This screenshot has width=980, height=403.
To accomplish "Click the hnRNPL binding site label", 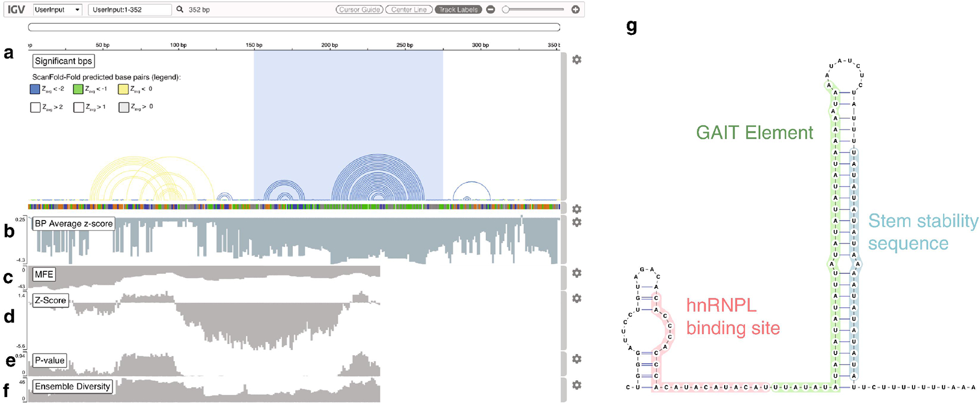I will tap(733, 316).
